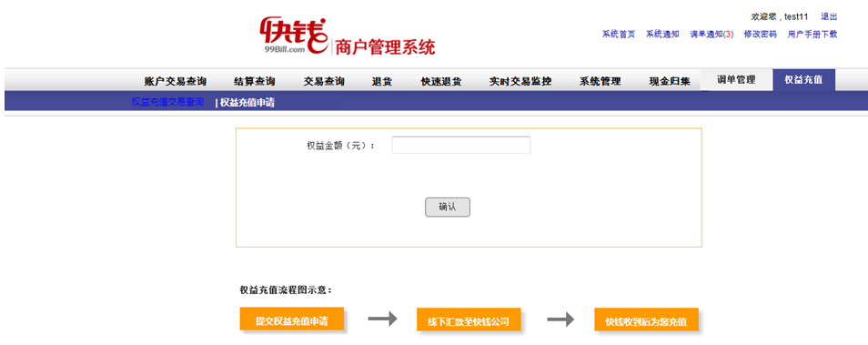This screenshot has height=345, width=868.
Task: Click the 线下汇款至快钱公司 step box
Action: point(469,320)
